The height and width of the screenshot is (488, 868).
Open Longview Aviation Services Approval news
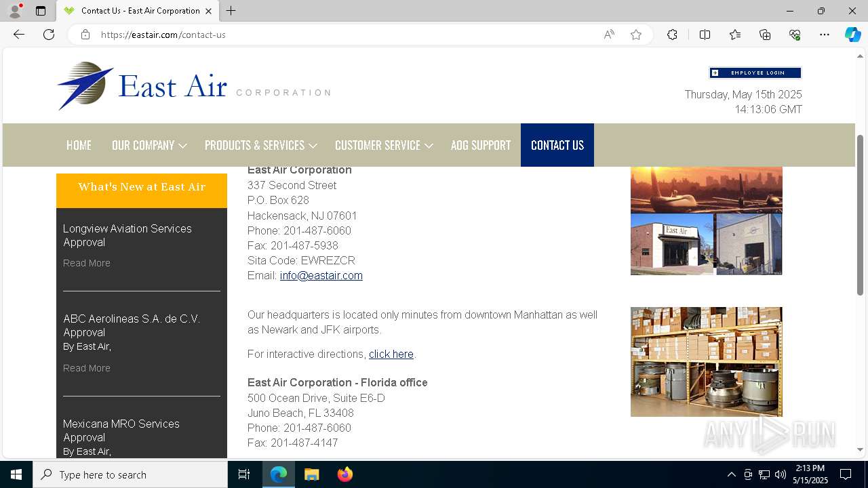pos(127,235)
